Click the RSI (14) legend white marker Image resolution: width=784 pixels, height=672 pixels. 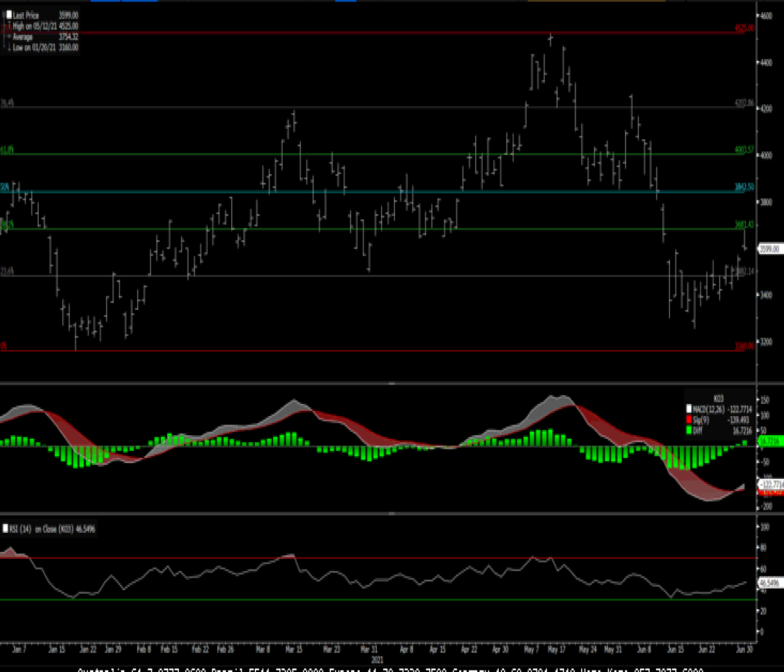(5, 528)
